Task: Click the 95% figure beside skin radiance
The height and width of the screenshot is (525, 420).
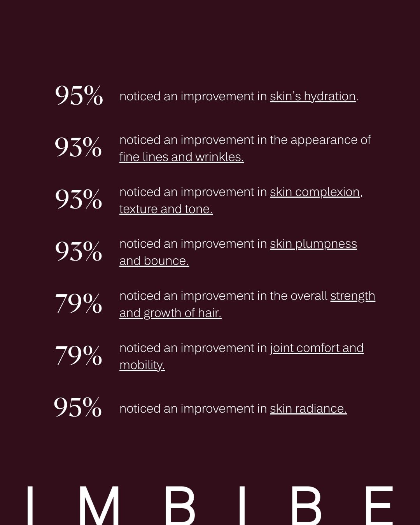Action: tap(78, 408)
